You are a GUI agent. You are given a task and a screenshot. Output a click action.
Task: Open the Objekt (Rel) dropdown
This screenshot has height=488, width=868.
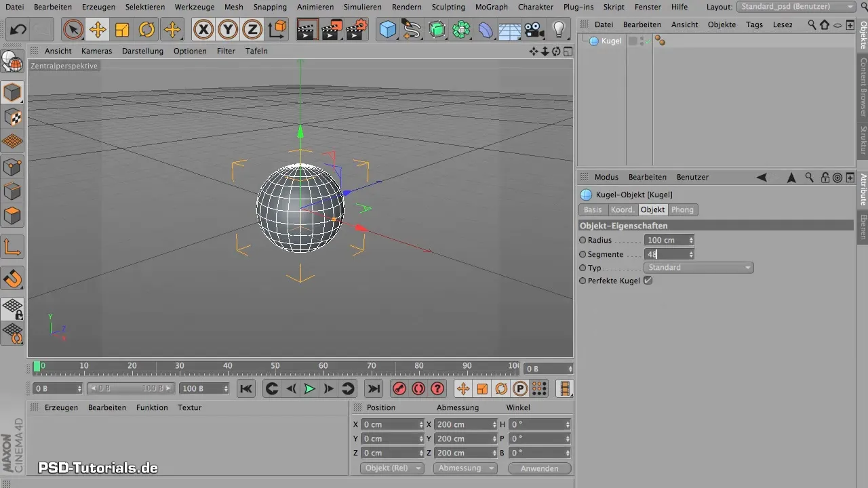coord(391,468)
